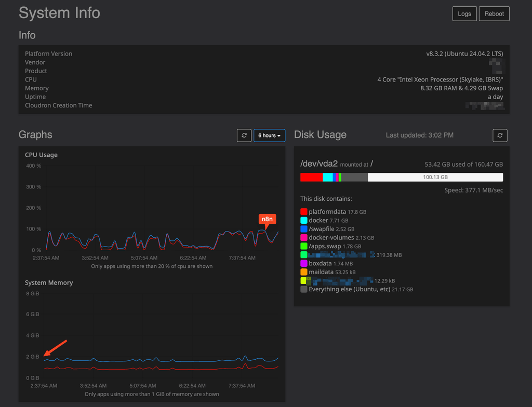The height and width of the screenshot is (407, 532).
Task: Refresh the Disk Usage data
Action: [500, 135]
